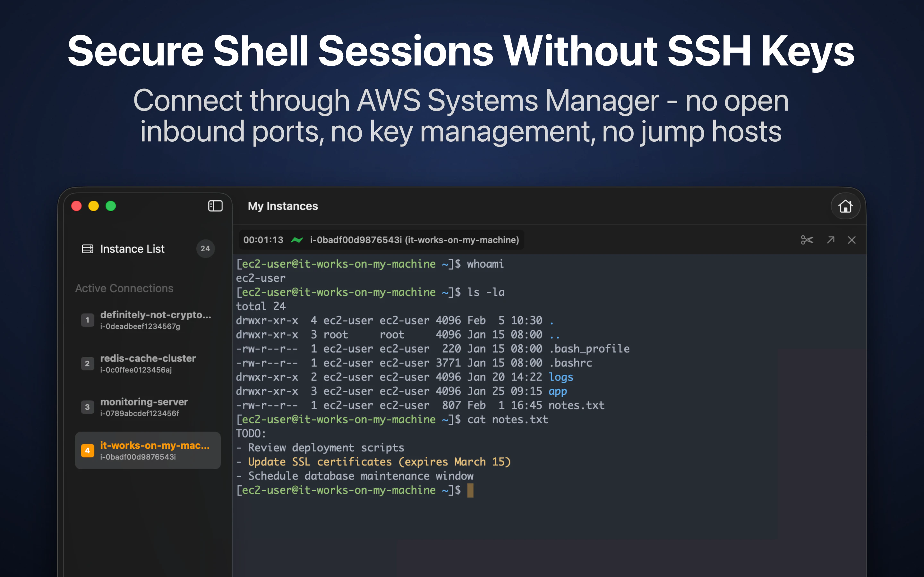Disconnect the session using the scissors icon
This screenshot has height=577, width=924.
tap(807, 240)
